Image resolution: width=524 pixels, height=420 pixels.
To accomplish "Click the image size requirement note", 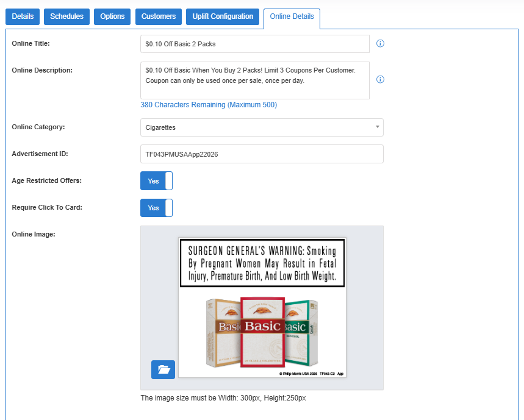I will 223,398.
